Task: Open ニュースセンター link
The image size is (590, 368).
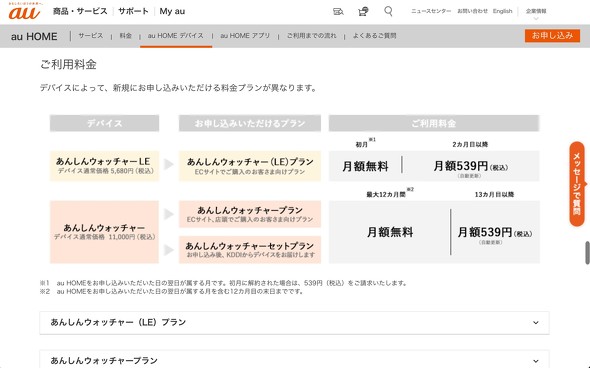Action: pyautogui.click(x=431, y=11)
